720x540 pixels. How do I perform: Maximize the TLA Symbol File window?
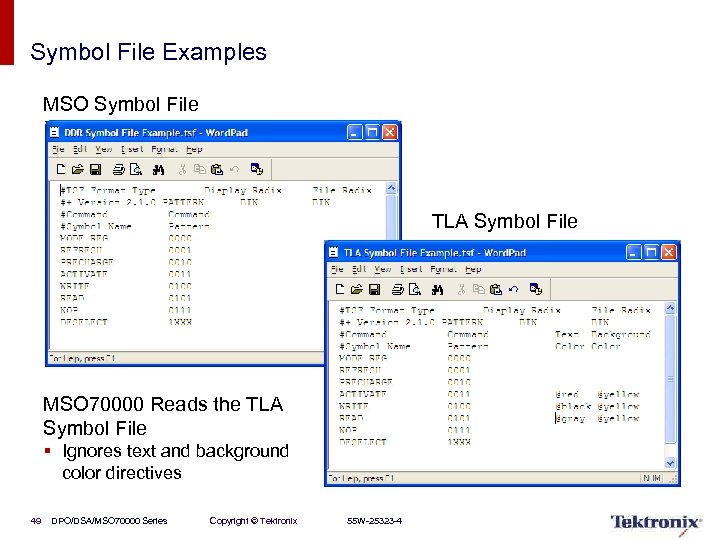point(651,252)
